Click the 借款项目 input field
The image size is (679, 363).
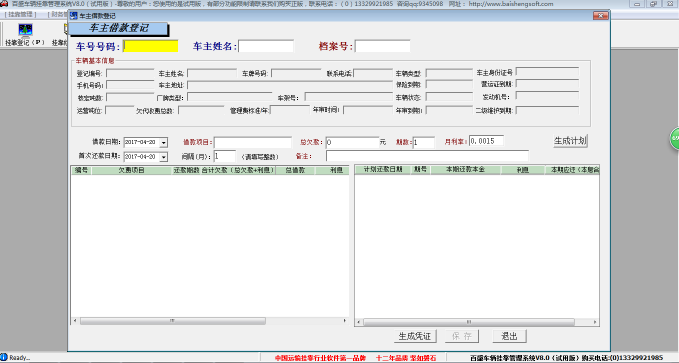click(x=253, y=143)
